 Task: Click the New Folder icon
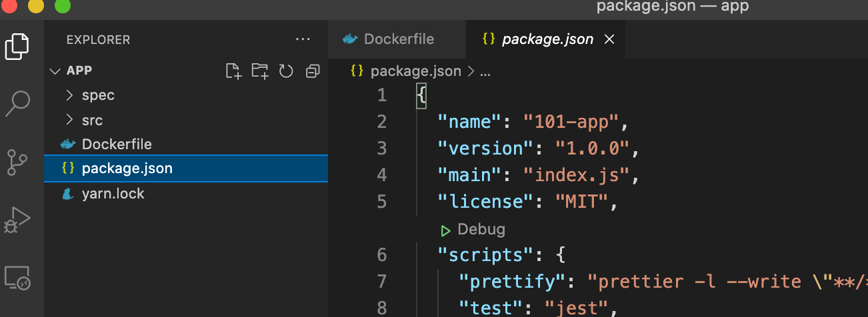coord(259,71)
